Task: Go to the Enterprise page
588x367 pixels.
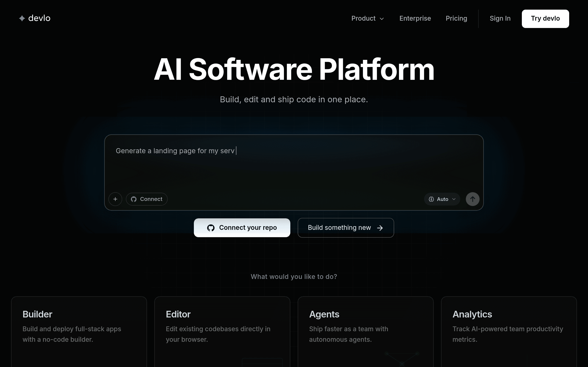Action: [x=415, y=18]
